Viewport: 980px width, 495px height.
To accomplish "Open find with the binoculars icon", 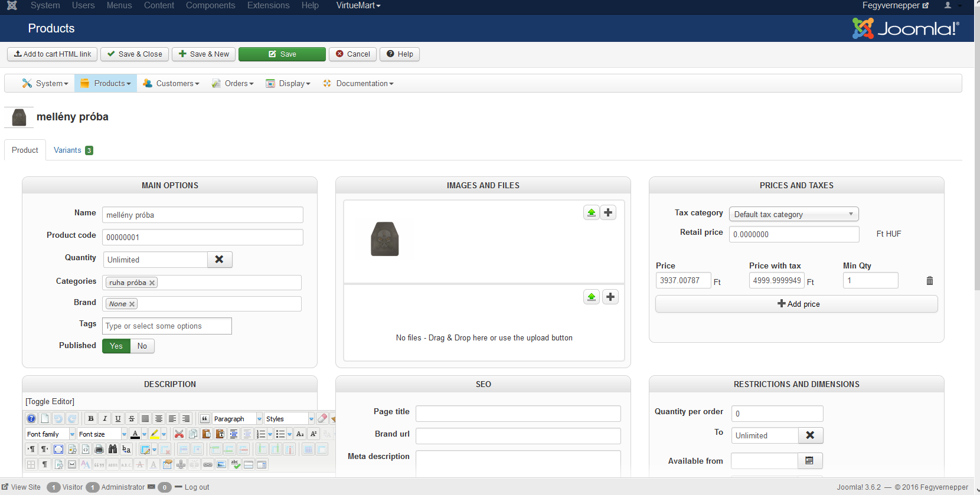I will tap(113, 449).
